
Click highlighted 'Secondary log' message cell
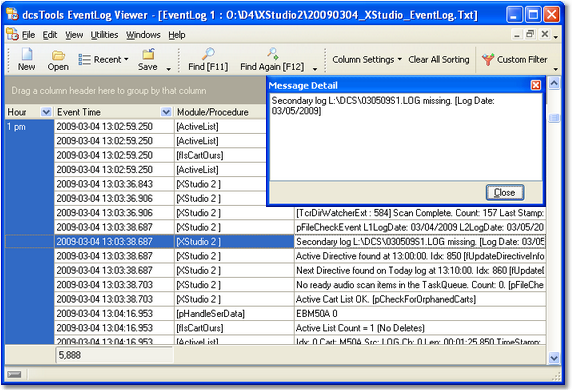point(420,242)
